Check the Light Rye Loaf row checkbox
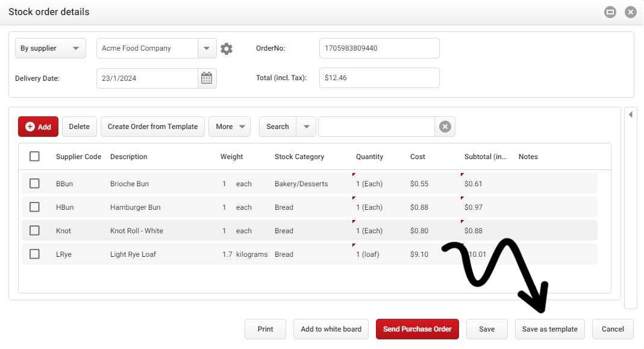The image size is (644, 349). [34, 254]
